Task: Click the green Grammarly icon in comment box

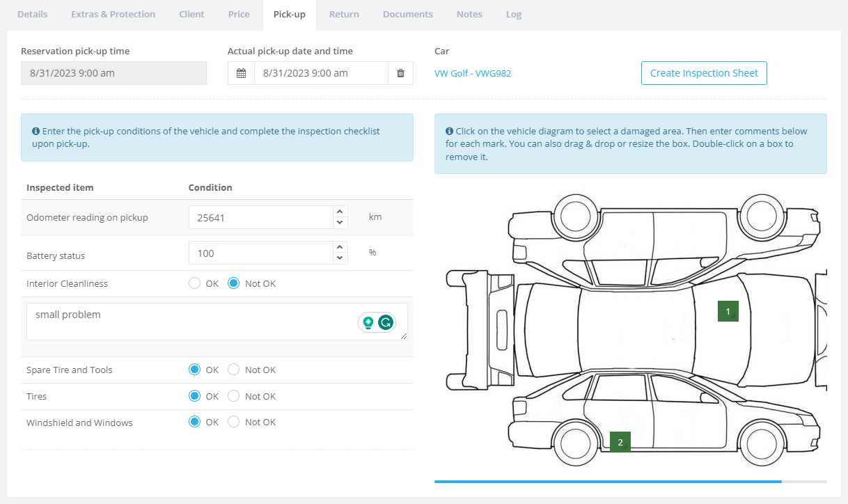Action: [x=385, y=322]
